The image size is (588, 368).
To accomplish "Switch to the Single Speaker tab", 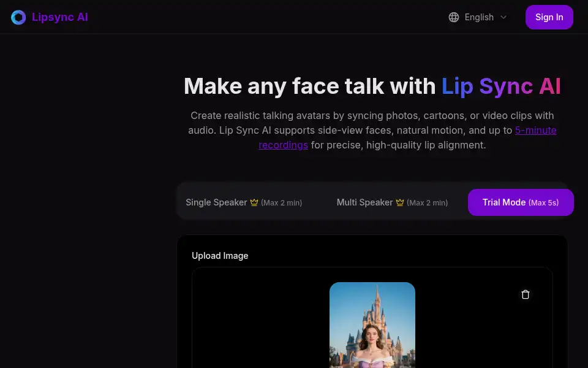I will point(244,202).
